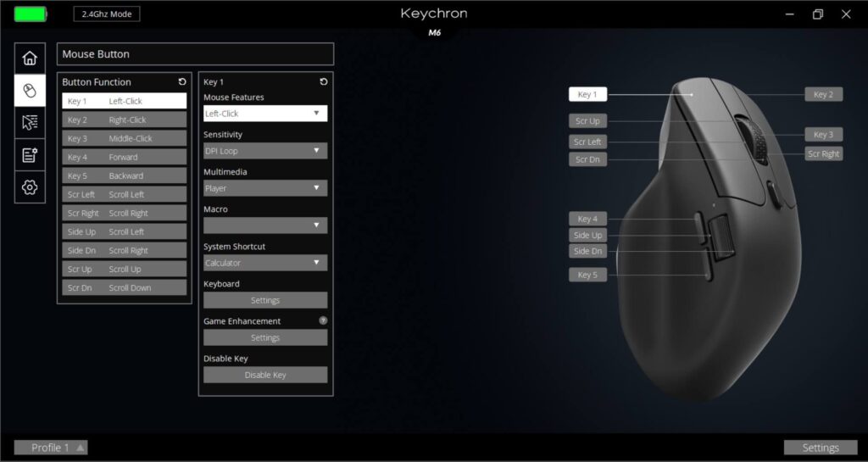This screenshot has height=462, width=868.
Task: Click the Disable Key button
Action: (265, 375)
